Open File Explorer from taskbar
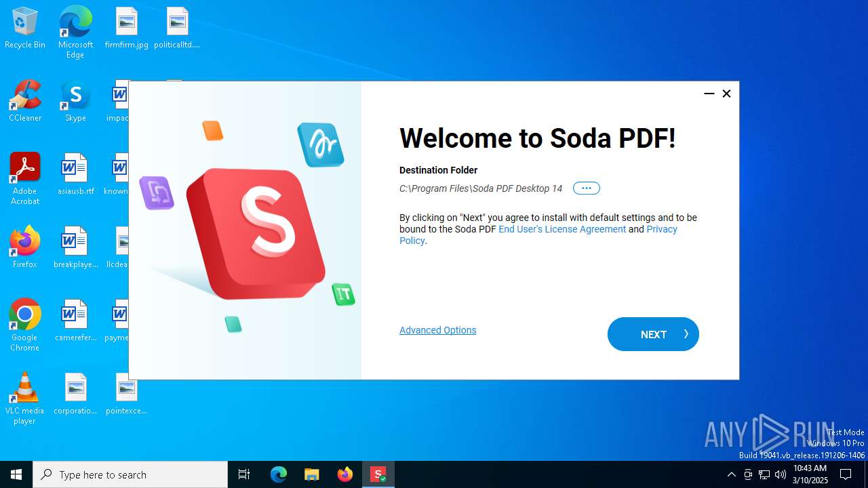 [x=311, y=474]
